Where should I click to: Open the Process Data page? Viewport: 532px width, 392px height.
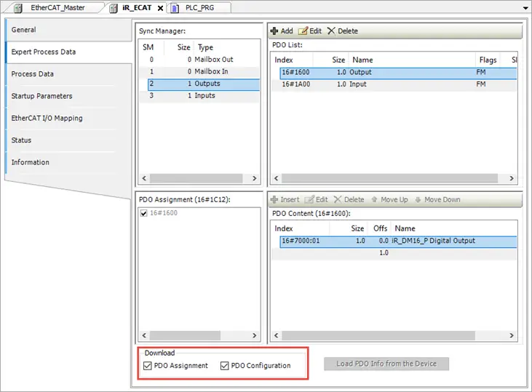click(x=69, y=74)
